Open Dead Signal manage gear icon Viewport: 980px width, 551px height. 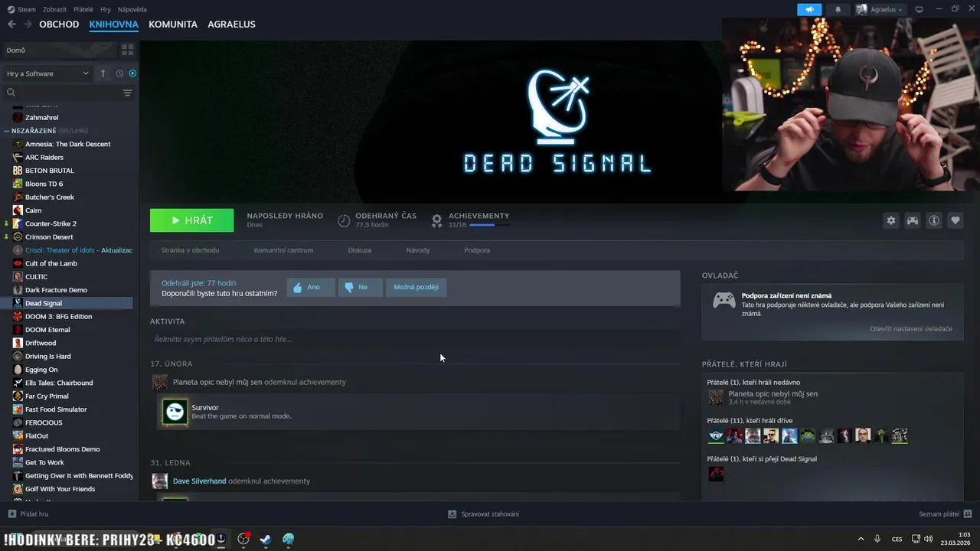[x=891, y=220]
